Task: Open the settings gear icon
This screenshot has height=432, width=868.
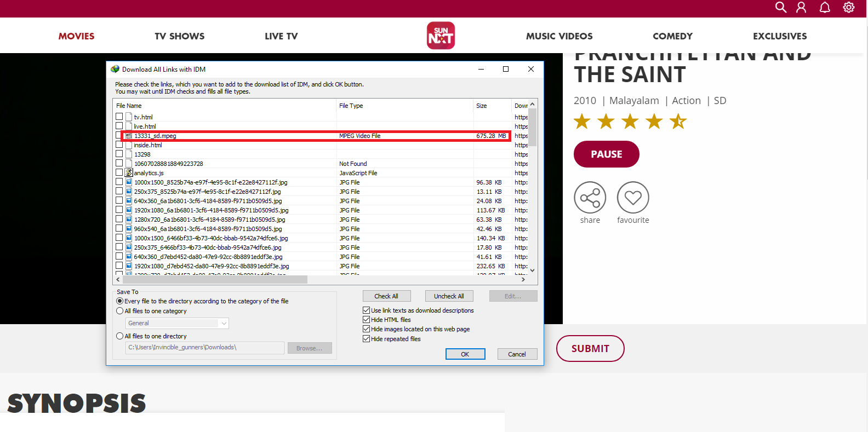Action: (849, 7)
